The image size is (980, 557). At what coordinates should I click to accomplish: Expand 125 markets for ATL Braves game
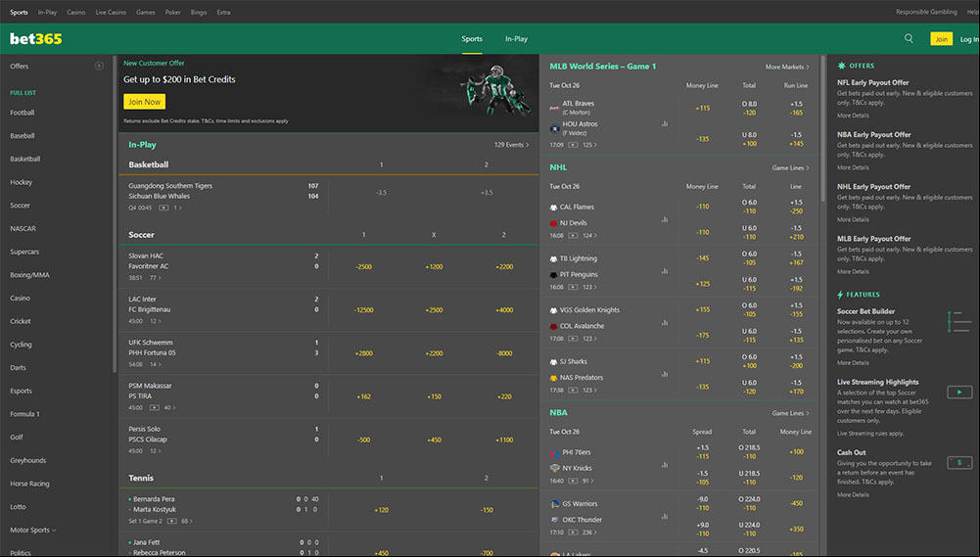(589, 145)
